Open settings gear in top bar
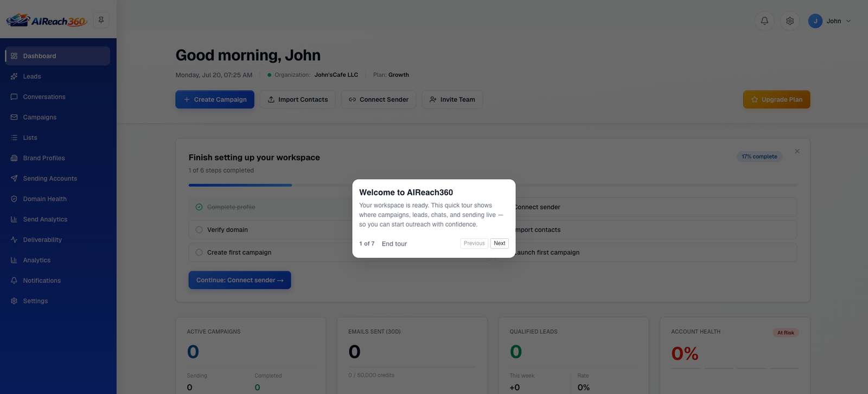The width and height of the screenshot is (868, 394). click(790, 21)
